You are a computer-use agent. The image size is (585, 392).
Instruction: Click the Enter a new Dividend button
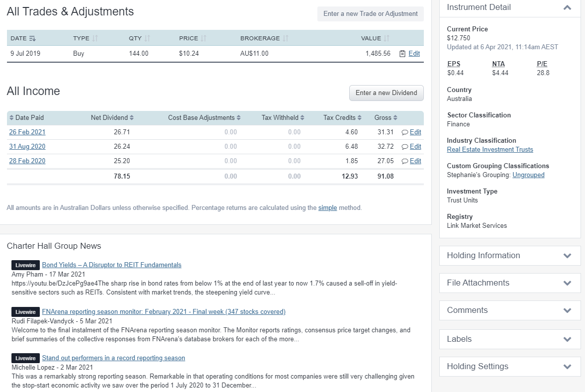(x=386, y=93)
